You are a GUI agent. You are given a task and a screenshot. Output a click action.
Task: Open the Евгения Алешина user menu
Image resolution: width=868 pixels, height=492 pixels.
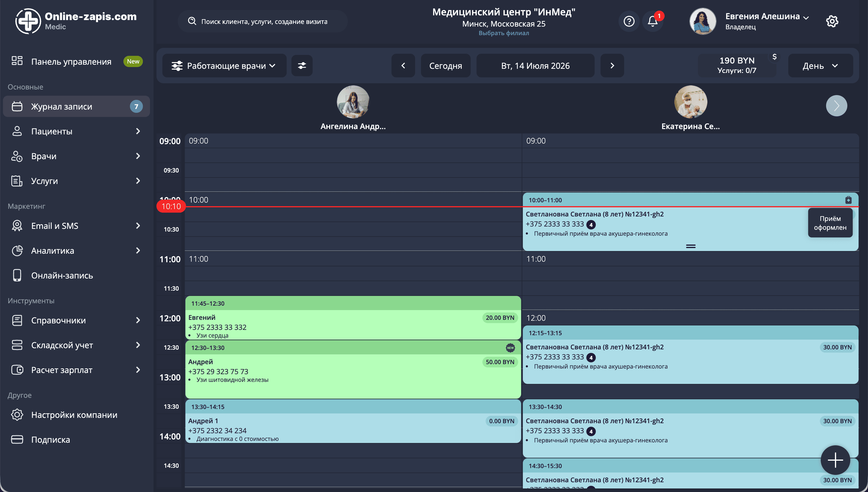click(767, 21)
